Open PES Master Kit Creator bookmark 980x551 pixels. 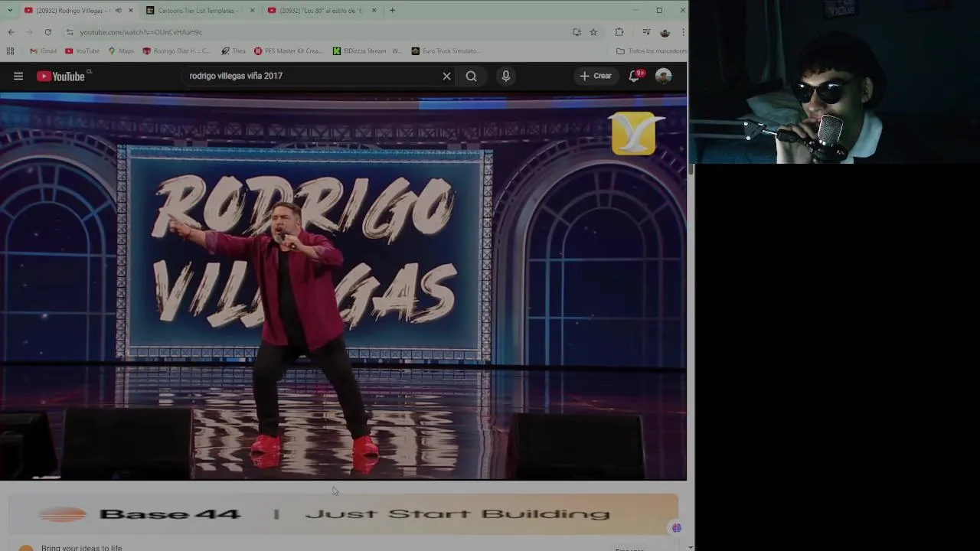289,51
